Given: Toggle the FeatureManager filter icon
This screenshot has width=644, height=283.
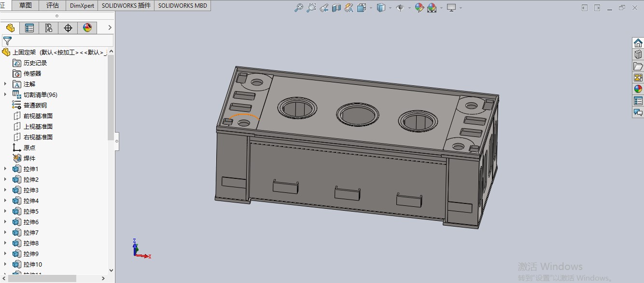Looking at the screenshot, I should click(8, 40).
